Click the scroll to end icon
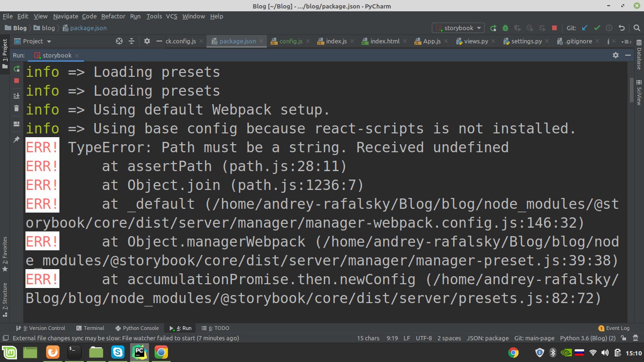This screenshot has width=644, height=362. click(17, 96)
